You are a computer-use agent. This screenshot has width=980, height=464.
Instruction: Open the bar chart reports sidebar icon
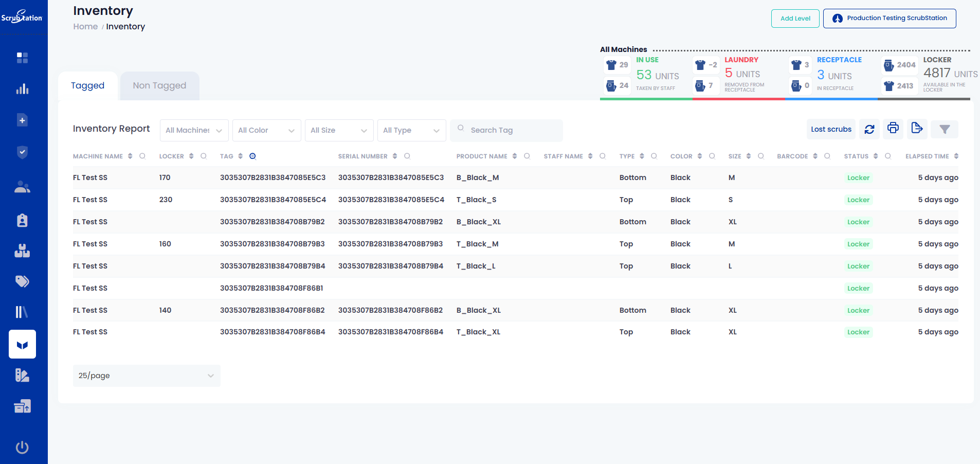22,89
